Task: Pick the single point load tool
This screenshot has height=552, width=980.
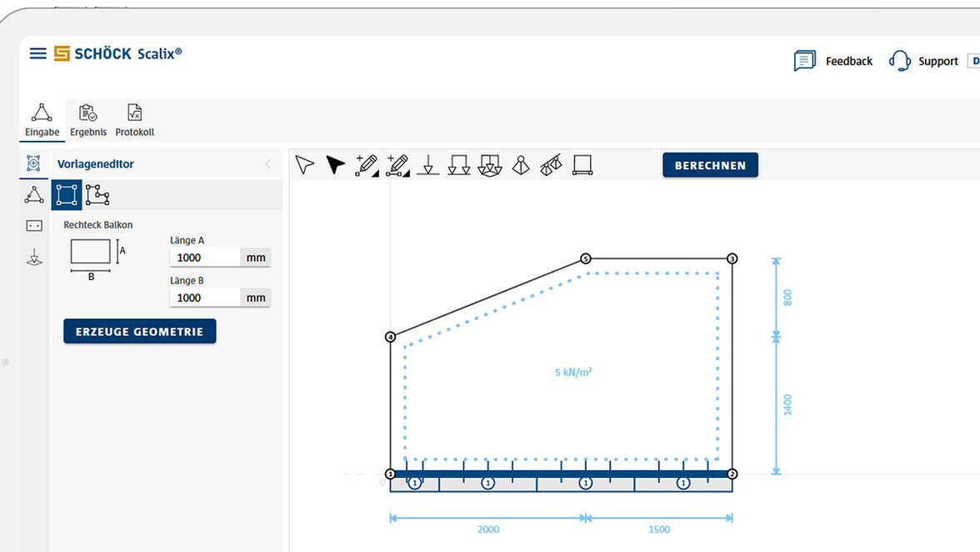Action: [x=428, y=165]
